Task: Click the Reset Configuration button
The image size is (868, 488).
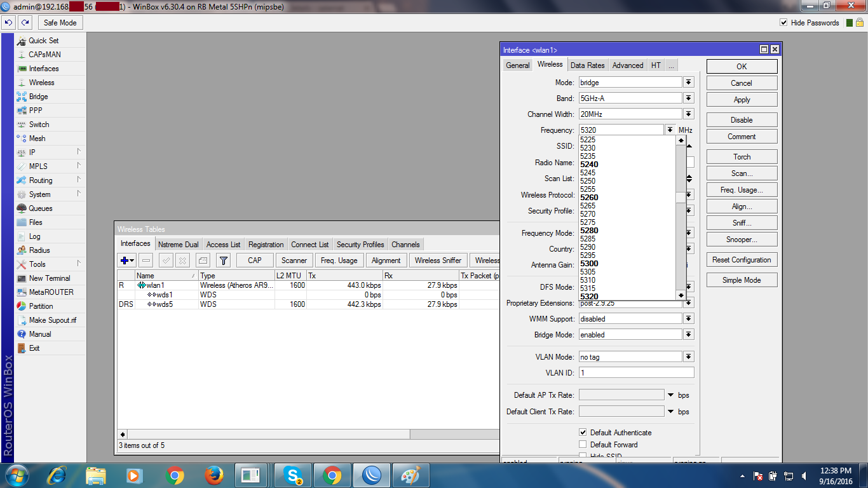Action: (x=742, y=259)
